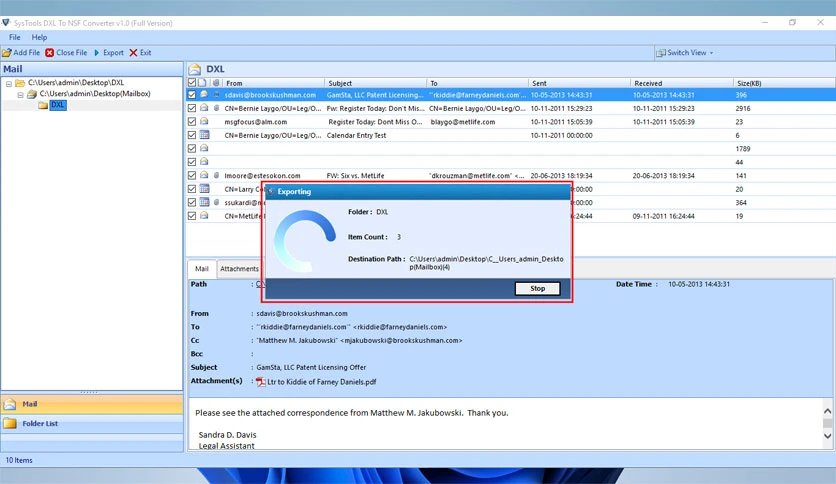The width and height of the screenshot is (836, 484).
Task: Click the document-type column header icon
Action: coord(202,83)
